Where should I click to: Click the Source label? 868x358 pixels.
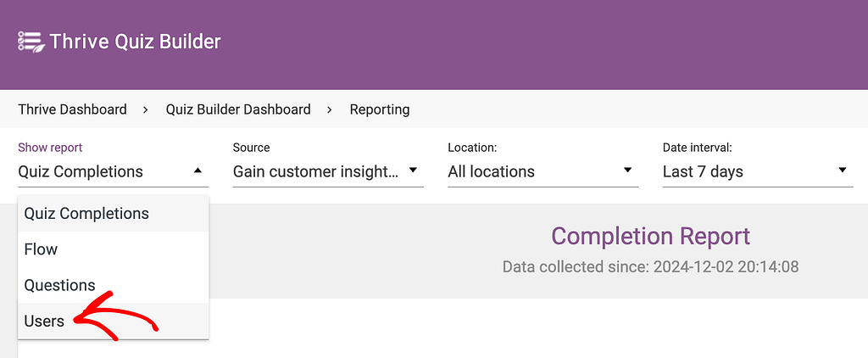tap(251, 148)
